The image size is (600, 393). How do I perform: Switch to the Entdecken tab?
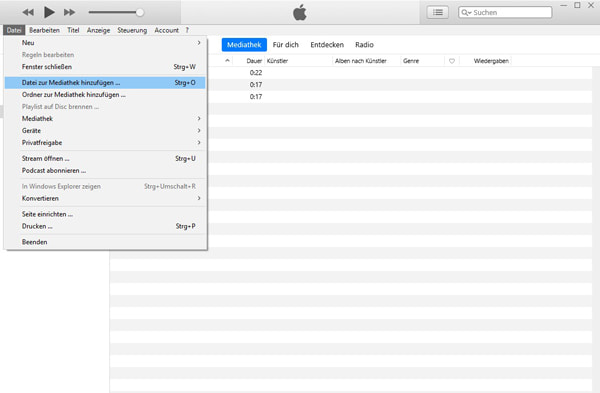click(327, 45)
